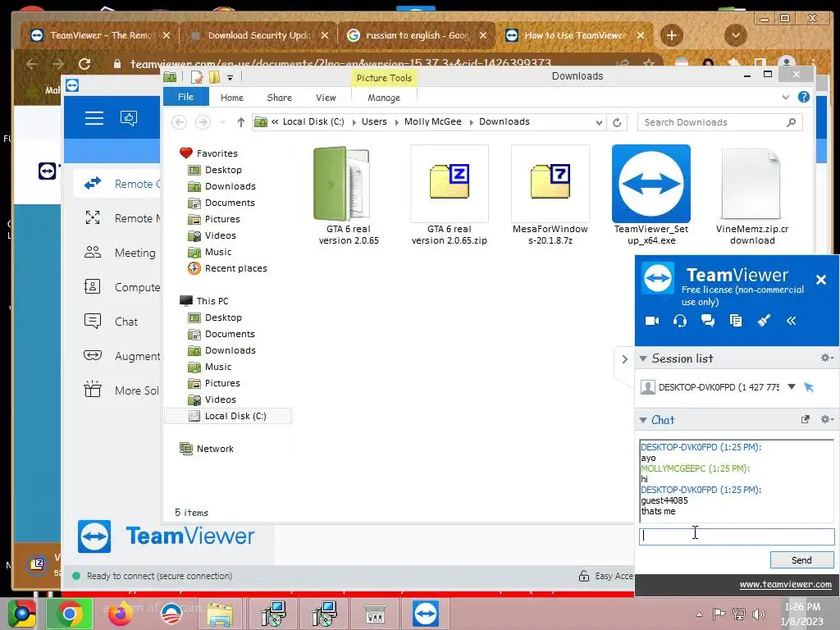Viewport: 840px width, 630px height.
Task: Open the Home ribbon tab
Action: [x=232, y=98]
